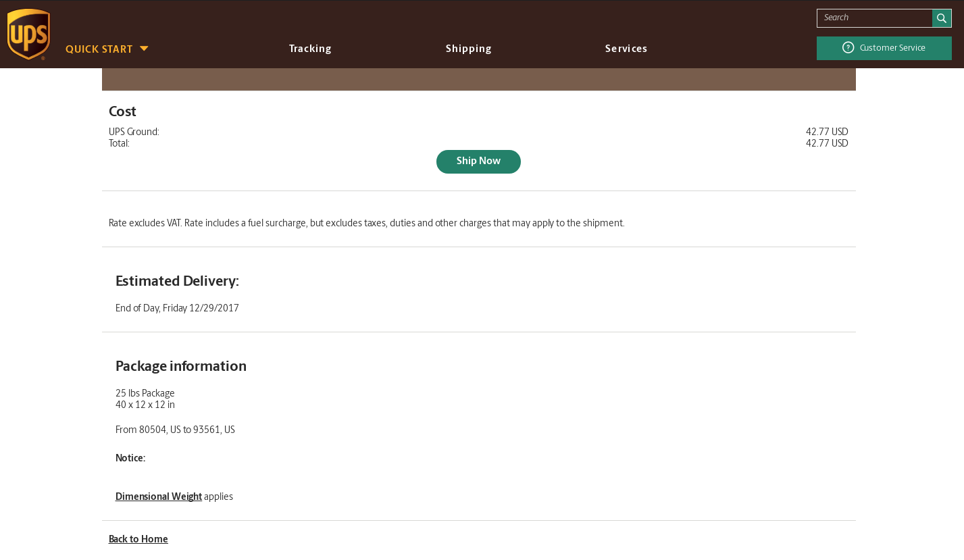Click the UPS Ground 42.77 USD amount

click(x=827, y=132)
